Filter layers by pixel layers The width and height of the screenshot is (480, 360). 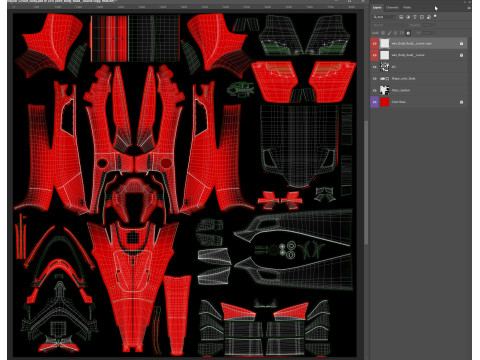pyautogui.click(x=401, y=17)
